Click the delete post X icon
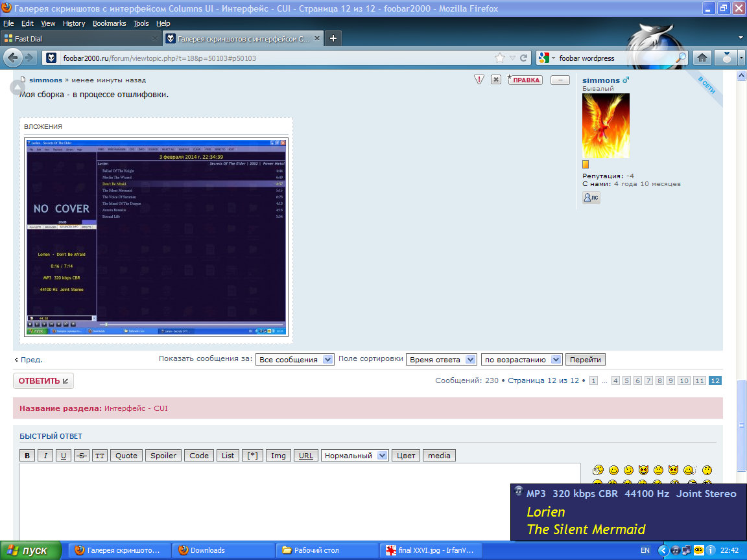Screen dimensions: 747x560 click(x=496, y=80)
